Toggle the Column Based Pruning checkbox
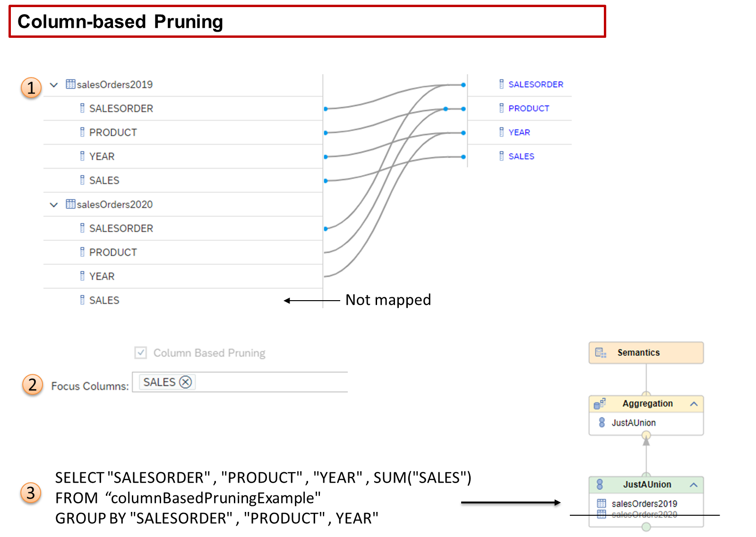 140,353
